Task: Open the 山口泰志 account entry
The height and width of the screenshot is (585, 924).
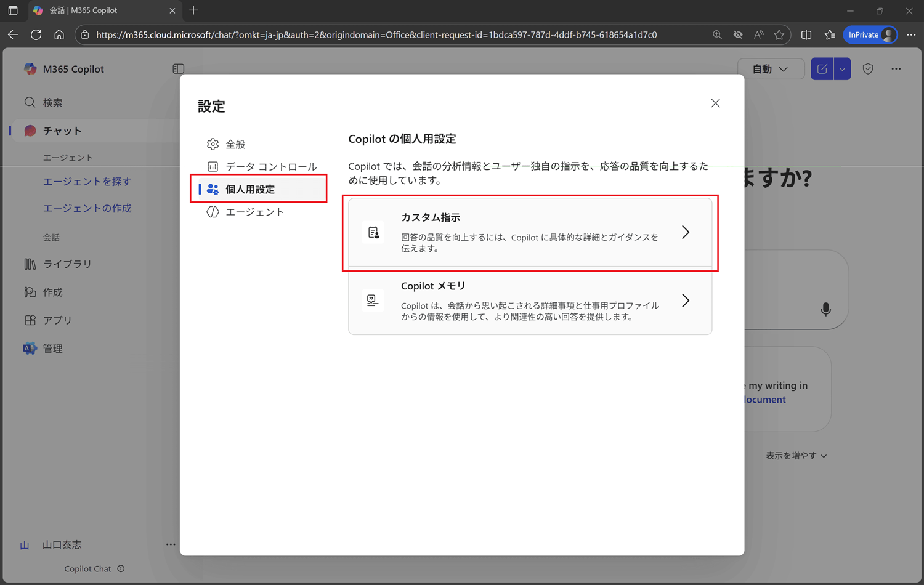Action: coord(62,545)
